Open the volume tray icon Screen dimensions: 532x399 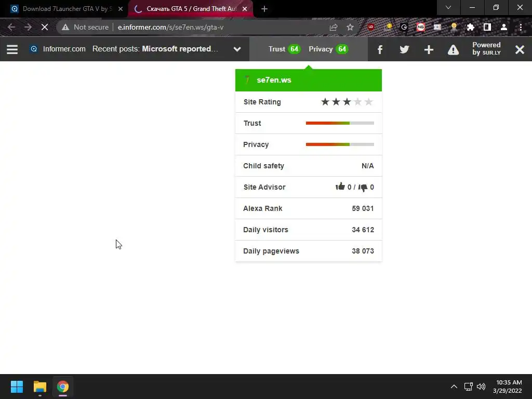point(481,387)
